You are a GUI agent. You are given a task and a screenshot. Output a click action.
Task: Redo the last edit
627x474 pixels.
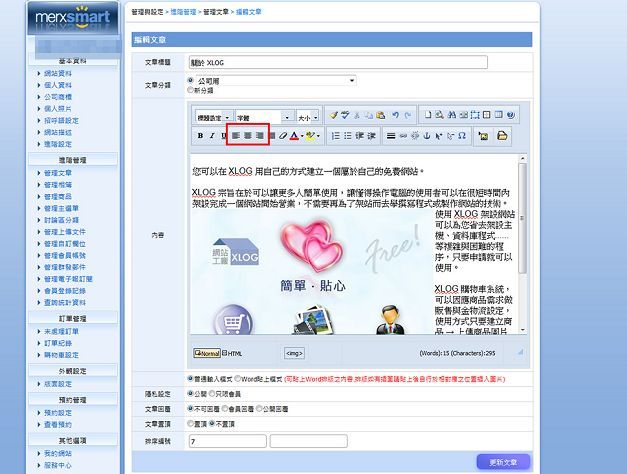point(407,115)
